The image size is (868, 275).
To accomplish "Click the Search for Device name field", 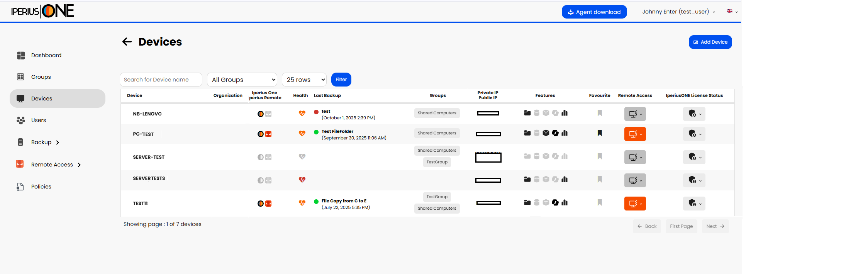I will 161,80.
